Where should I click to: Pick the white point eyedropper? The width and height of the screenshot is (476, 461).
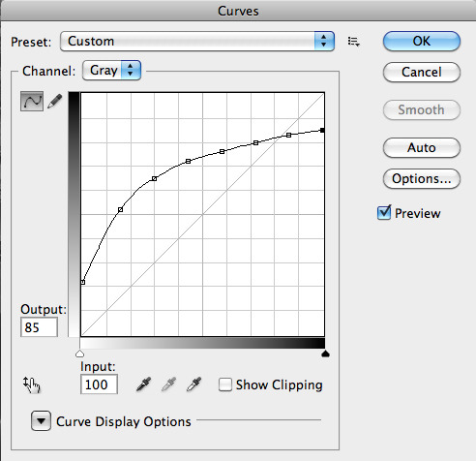(193, 384)
